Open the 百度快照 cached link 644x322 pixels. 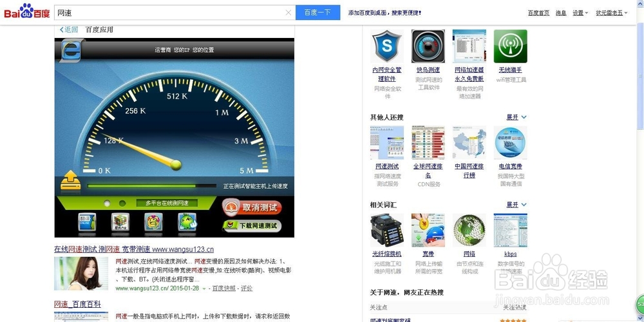pyautogui.click(x=224, y=289)
